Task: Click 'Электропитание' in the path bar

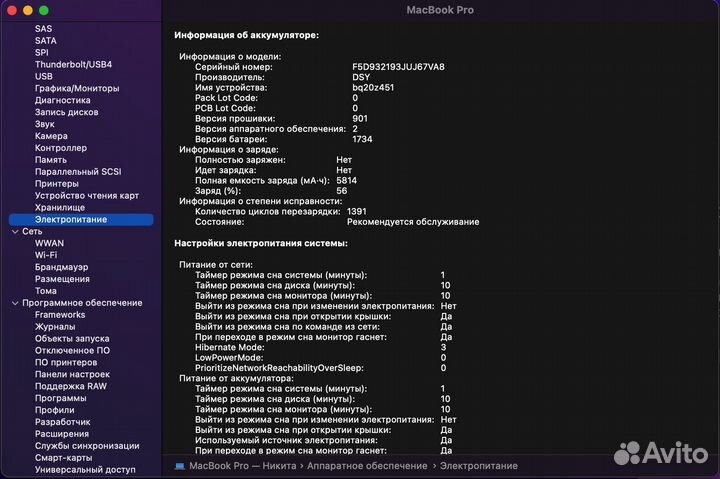Action: (x=478, y=466)
